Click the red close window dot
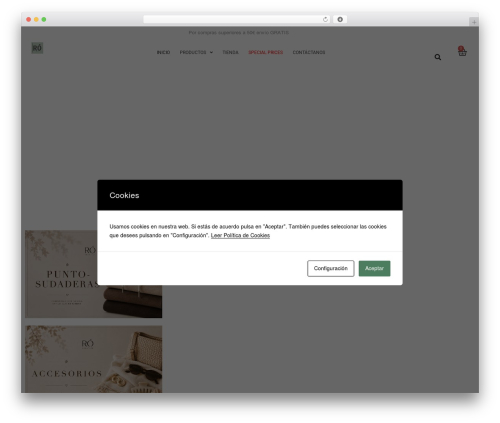 click(x=29, y=19)
